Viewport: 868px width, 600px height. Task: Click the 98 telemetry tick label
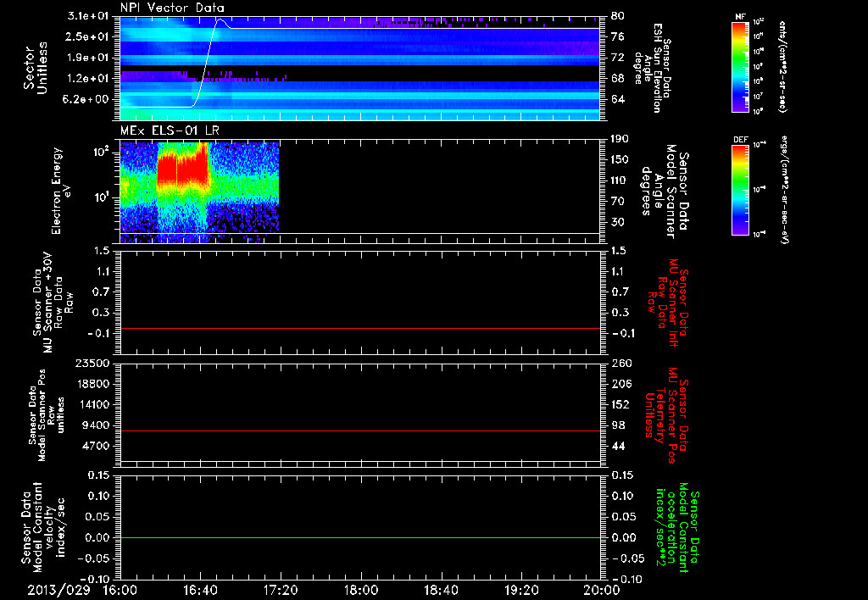coord(618,425)
